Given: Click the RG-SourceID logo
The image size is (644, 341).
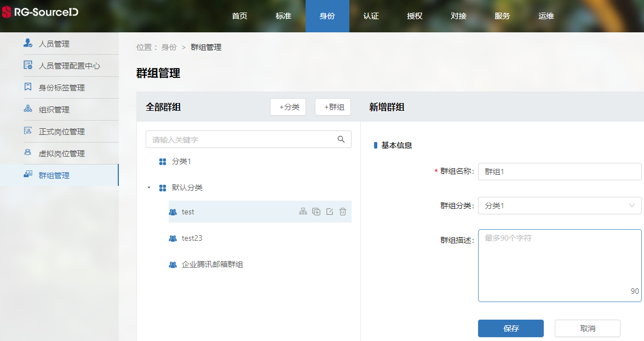Looking at the screenshot, I should [x=40, y=12].
